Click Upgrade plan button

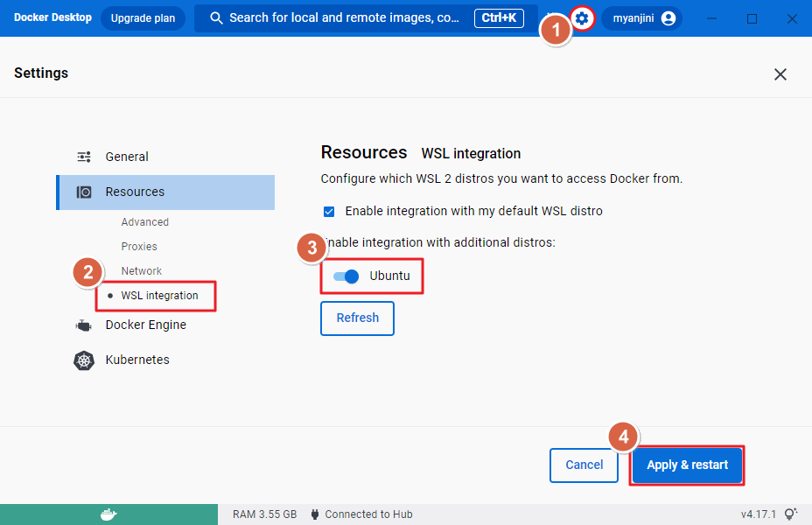pos(143,18)
